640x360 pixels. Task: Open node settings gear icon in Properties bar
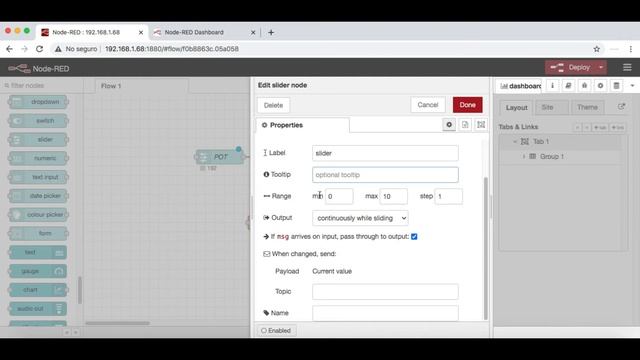(449, 125)
